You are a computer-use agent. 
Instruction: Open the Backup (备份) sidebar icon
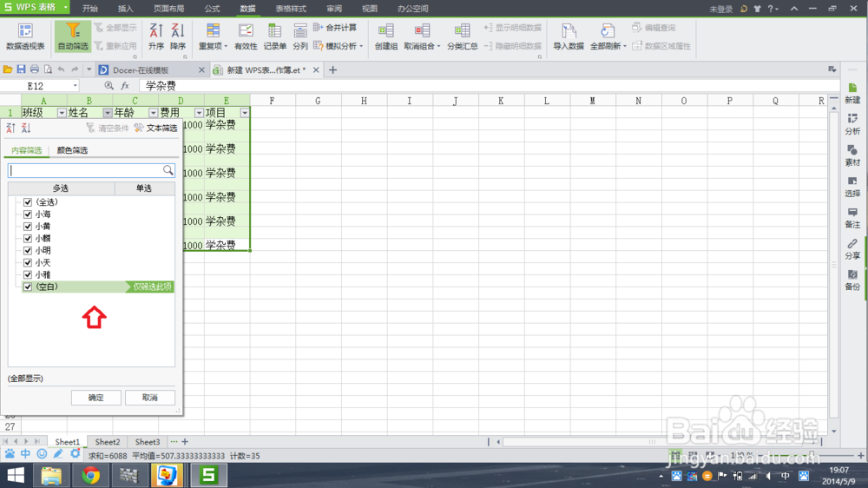click(852, 280)
